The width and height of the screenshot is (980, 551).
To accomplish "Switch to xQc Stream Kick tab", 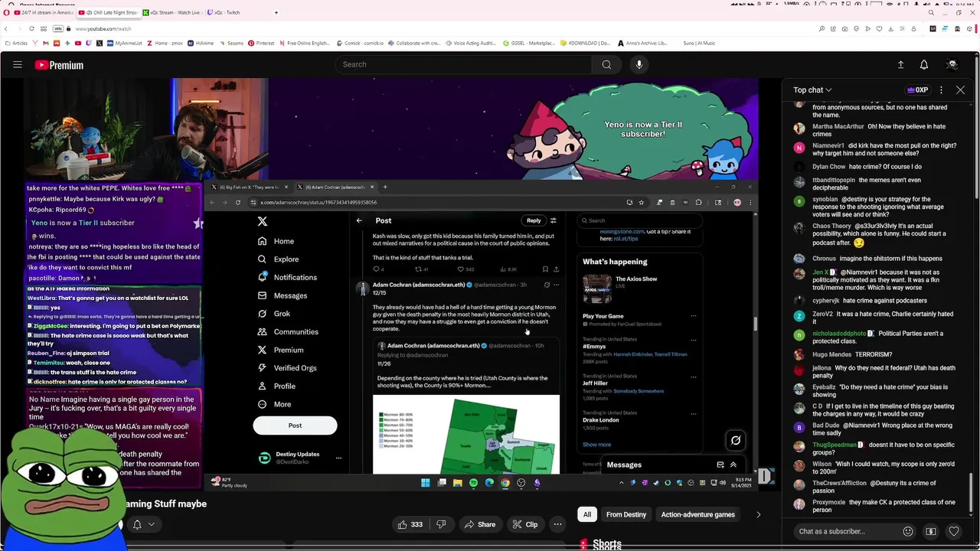I will tap(174, 12).
